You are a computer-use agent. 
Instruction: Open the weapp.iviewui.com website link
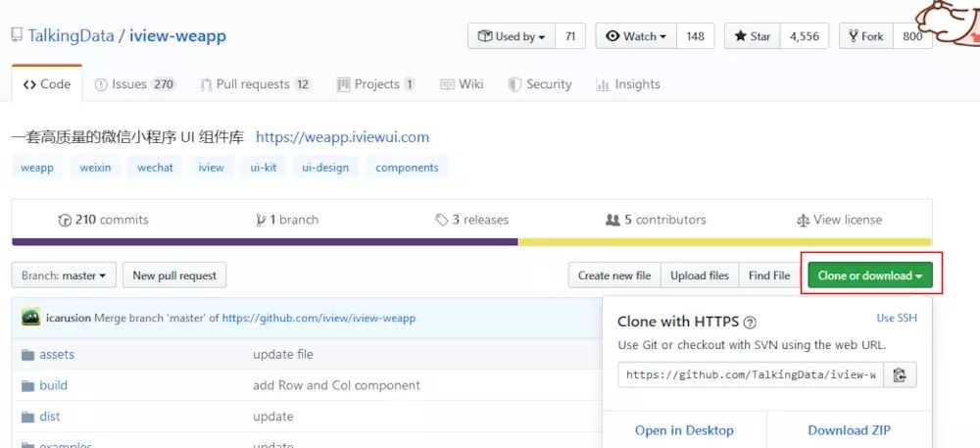click(x=342, y=137)
